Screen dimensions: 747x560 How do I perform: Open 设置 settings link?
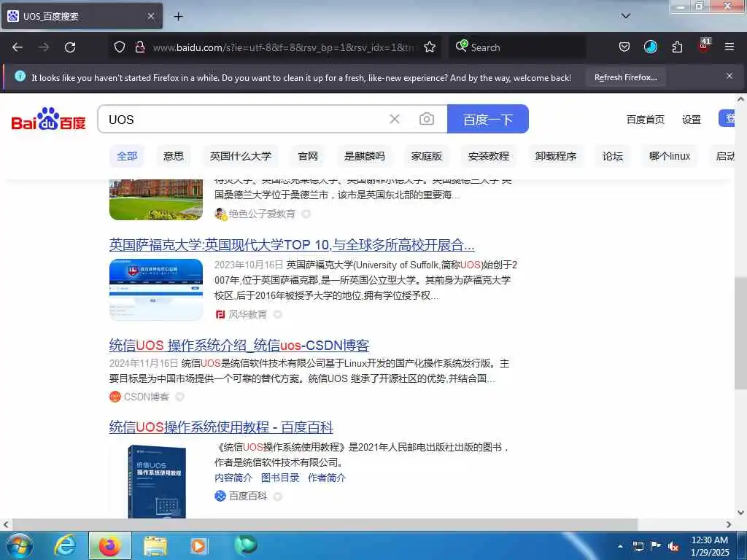(x=692, y=120)
